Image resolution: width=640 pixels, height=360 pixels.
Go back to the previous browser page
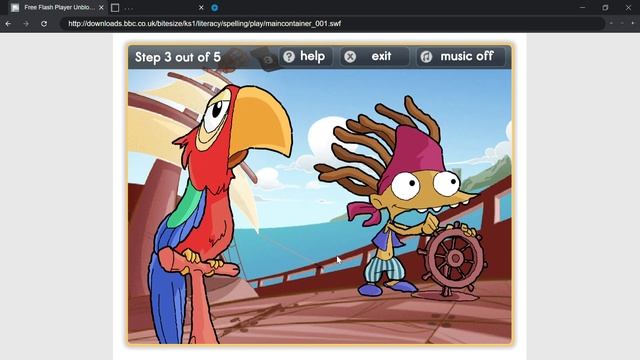pos(8,24)
